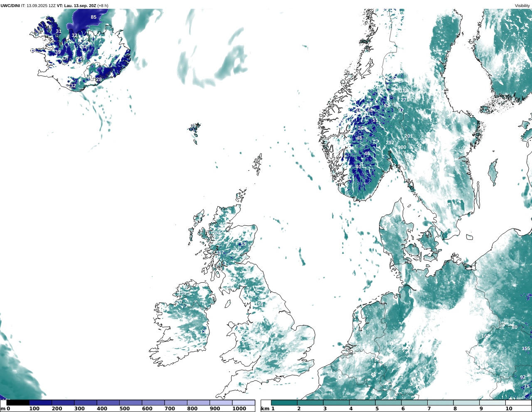532x412 pixels.
Task: Select the dark teal swatch between 1 and 2 km
Action: [284, 403]
